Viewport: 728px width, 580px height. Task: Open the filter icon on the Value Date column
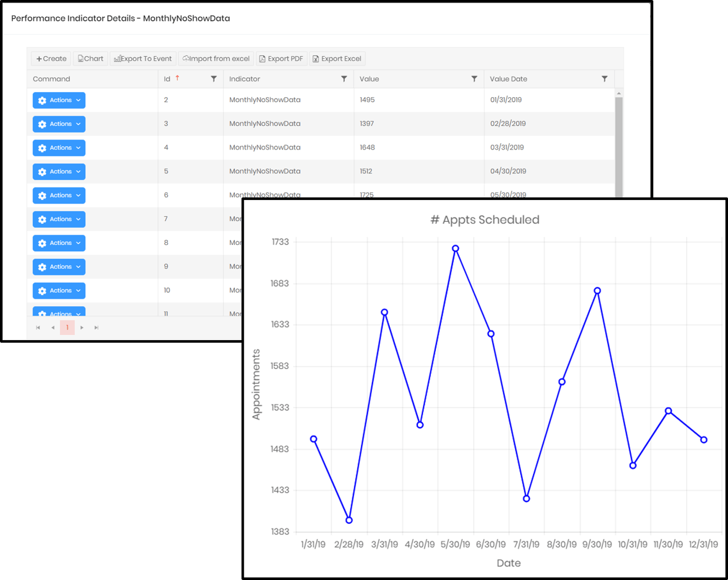coord(605,79)
